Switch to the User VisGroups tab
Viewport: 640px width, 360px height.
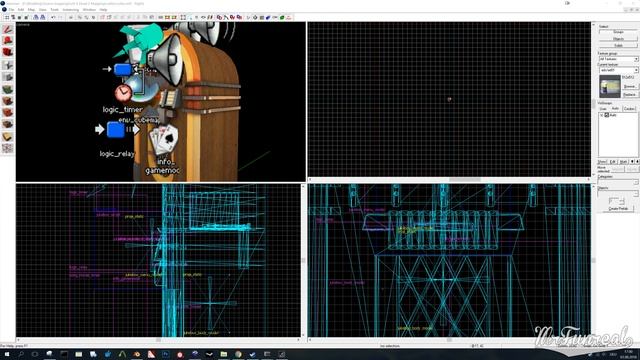pyautogui.click(x=603, y=109)
